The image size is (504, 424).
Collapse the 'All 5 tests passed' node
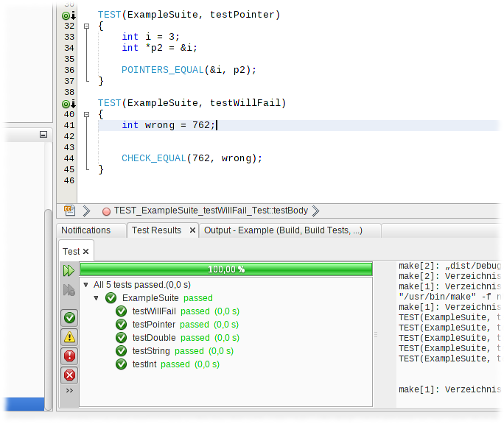(x=86, y=285)
